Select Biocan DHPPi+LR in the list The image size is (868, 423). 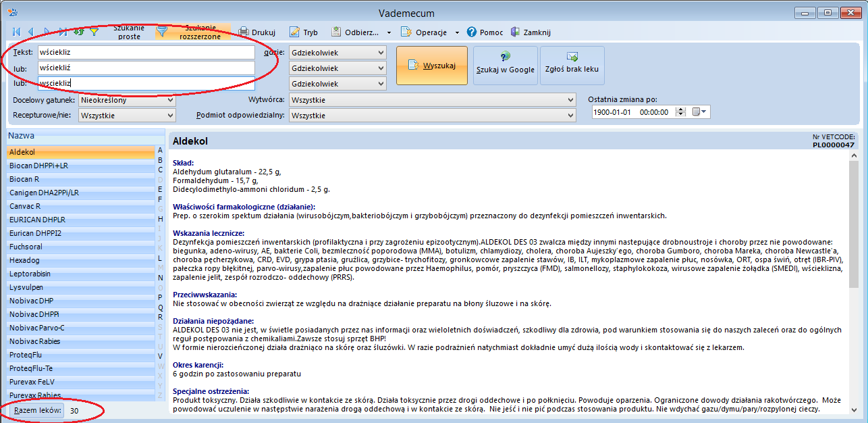point(81,166)
